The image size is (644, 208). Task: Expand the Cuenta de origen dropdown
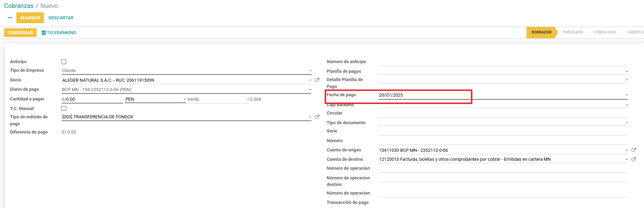626,150
